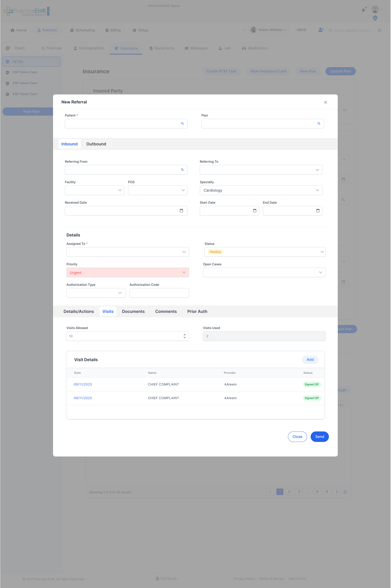Click the location pin icon below the avatar

tap(375, 18)
